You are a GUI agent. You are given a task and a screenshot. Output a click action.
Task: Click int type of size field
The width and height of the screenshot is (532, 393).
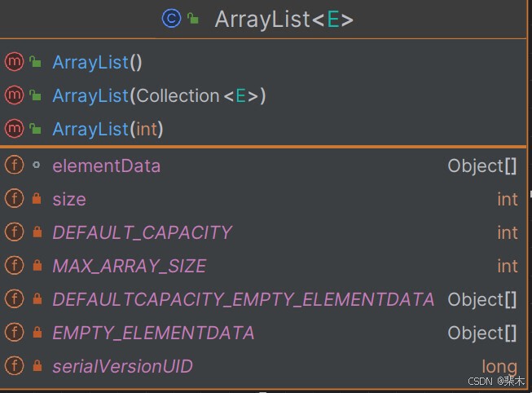click(x=508, y=200)
